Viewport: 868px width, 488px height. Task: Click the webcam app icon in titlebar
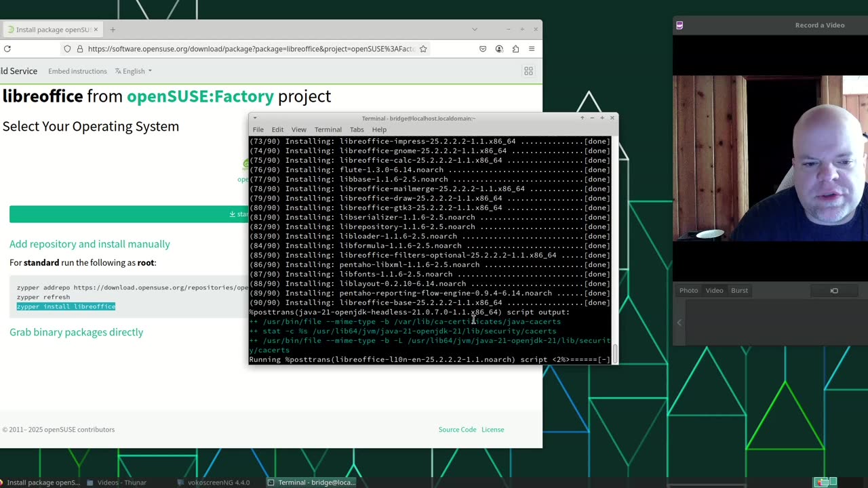click(679, 25)
